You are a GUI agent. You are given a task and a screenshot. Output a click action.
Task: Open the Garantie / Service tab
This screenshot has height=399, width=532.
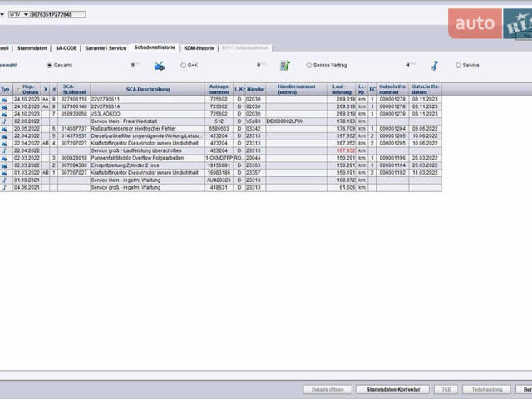point(106,48)
